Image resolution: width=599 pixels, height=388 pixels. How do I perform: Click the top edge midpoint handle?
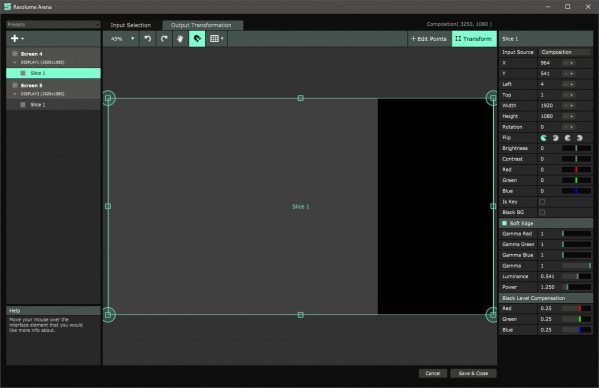[301, 98]
